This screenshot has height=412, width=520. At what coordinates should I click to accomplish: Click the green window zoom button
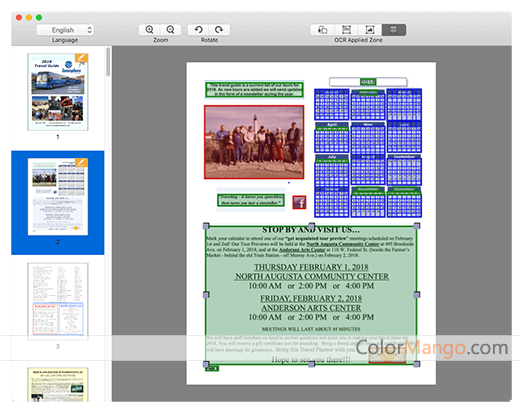click(x=39, y=17)
